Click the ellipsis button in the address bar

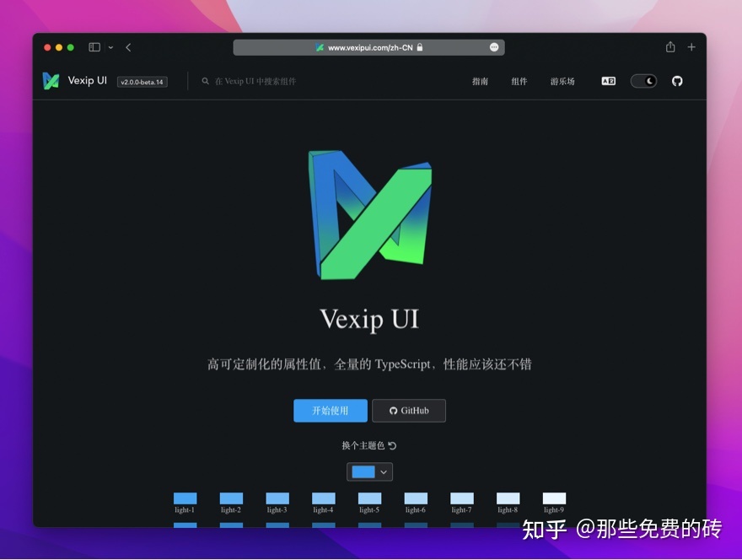point(494,47)
